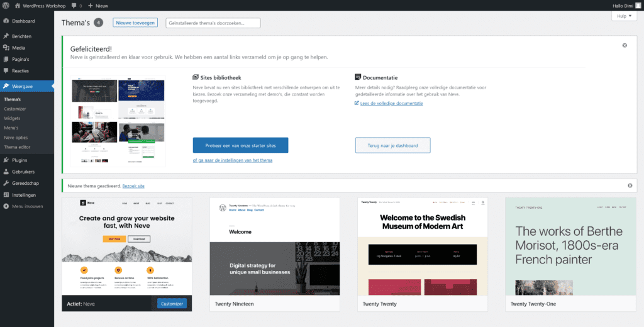Expand the Hulp dropdown tab
Screen dimensions: 644x327
624,16
